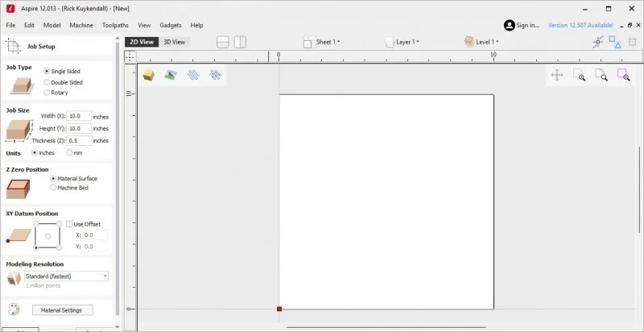Select bottom-right XY datum corner

pyautogui.click(x=59, y=247)
